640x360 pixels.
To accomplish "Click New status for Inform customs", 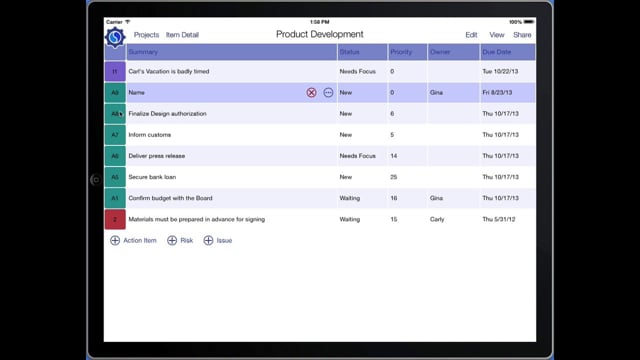I will [x=345, y=135].
